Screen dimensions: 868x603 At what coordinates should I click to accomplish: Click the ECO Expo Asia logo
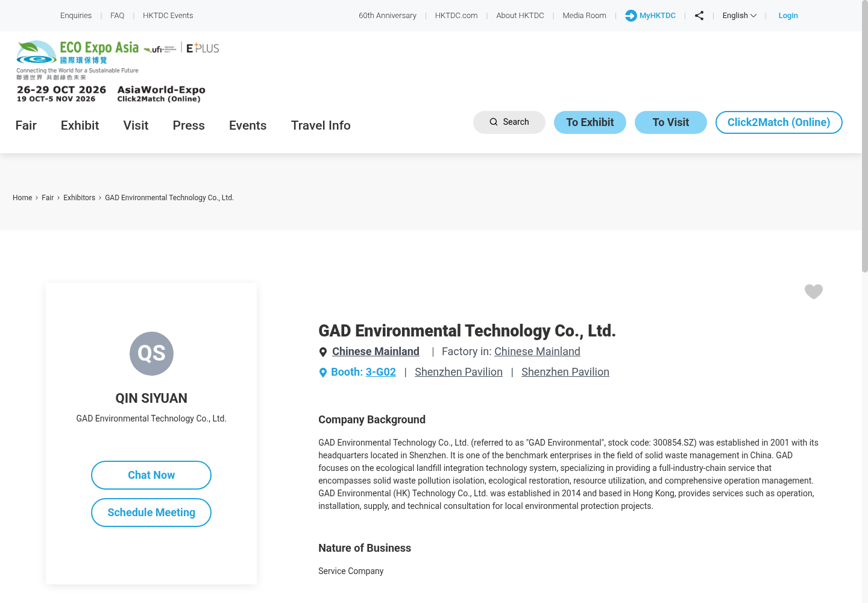click(x=78, y=60)
